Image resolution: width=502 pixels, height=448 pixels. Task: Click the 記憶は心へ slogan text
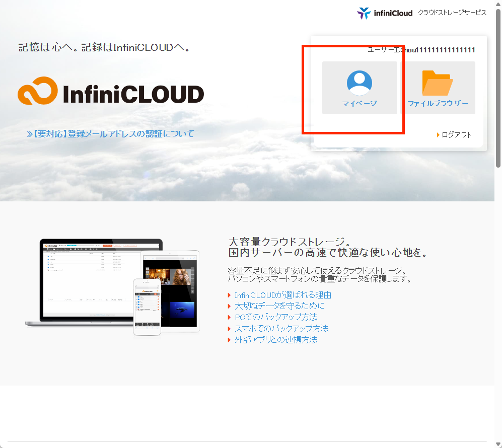tap(104, 47)
